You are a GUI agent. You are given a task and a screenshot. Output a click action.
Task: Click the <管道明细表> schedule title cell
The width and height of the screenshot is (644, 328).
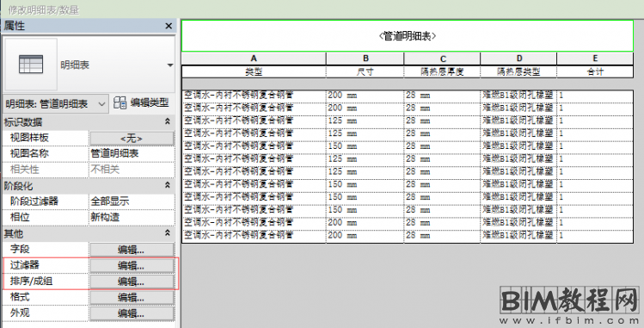point(408,36)
